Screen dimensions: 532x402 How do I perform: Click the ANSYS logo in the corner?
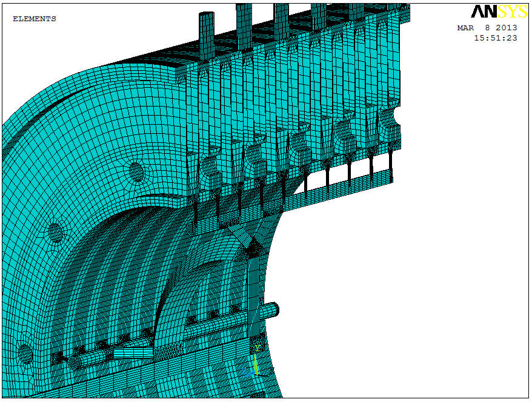499,12
